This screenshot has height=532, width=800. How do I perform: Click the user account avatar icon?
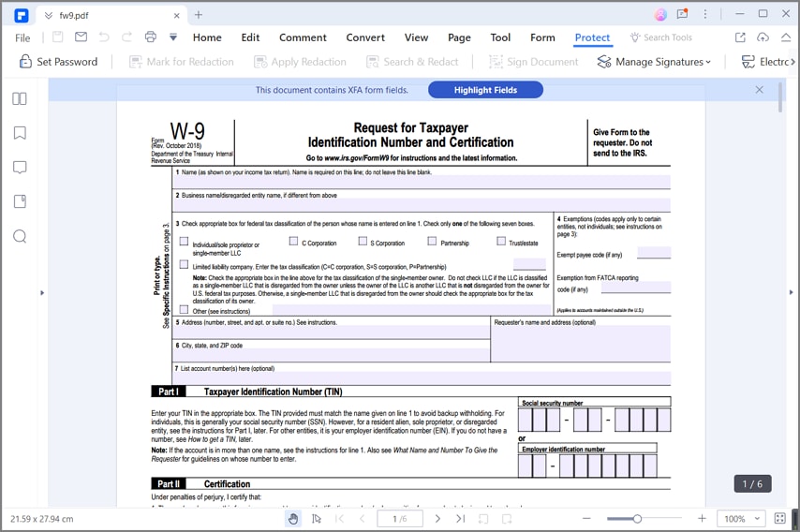coord(660,14)
